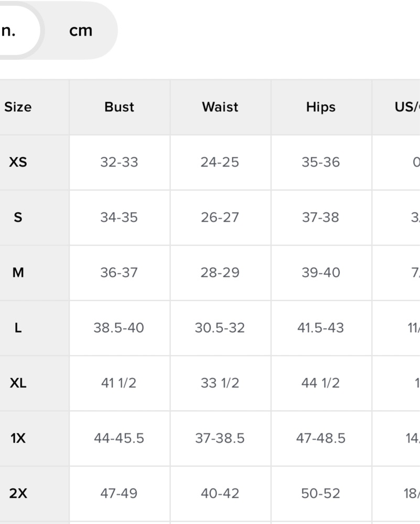Select the XS size row label

[x=18, y=162]
